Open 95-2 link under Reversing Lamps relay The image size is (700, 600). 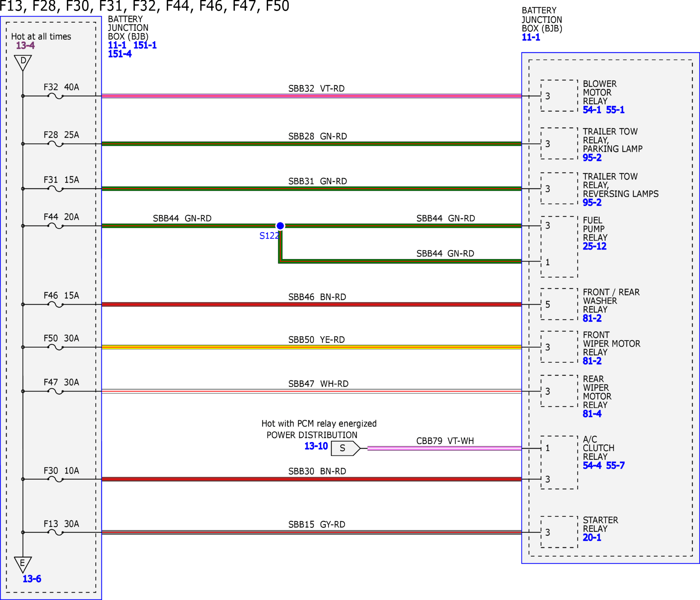click(x=592, y=203)
